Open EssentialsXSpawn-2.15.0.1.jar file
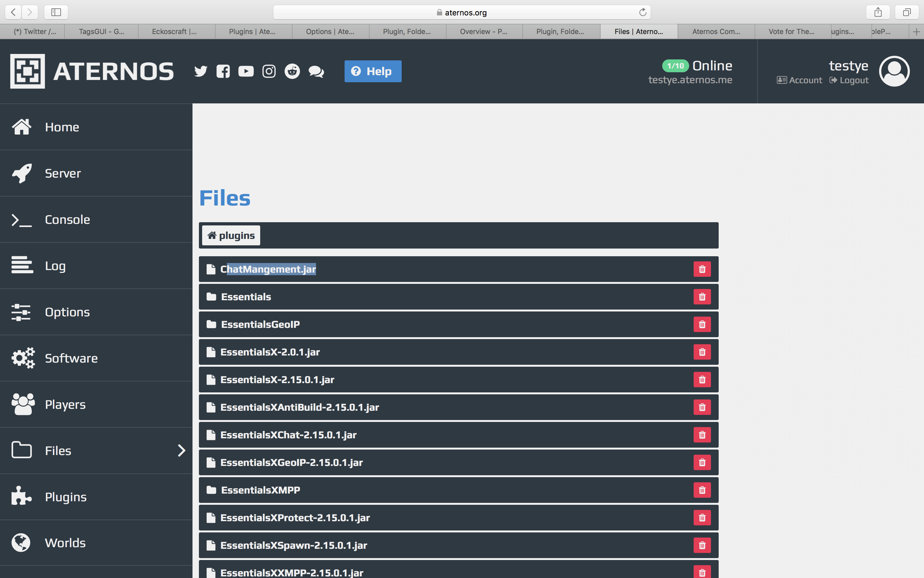 click(458, 545)
